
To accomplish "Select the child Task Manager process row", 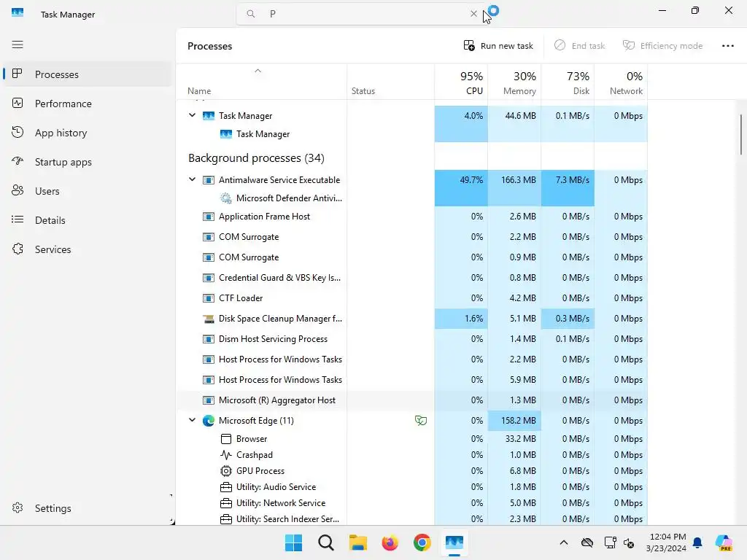I will (x=413, y=134).
